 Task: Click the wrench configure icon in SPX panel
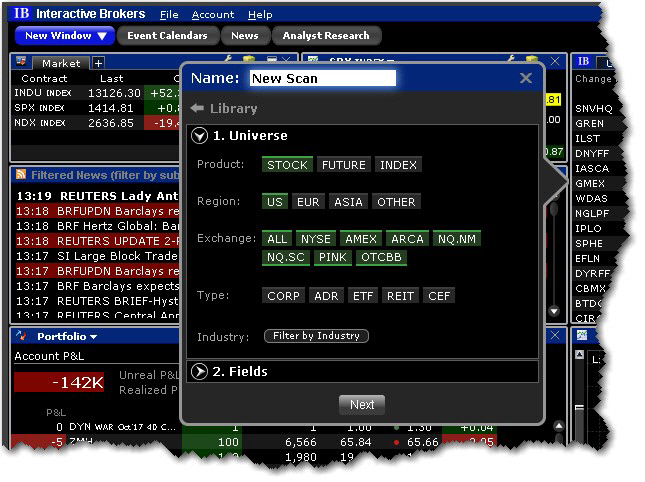511,62
